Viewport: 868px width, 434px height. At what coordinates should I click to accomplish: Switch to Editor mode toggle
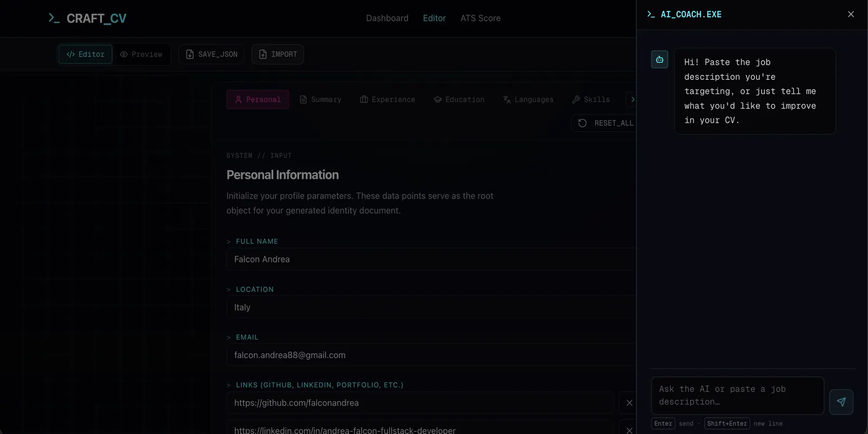[x=86, y=54]
